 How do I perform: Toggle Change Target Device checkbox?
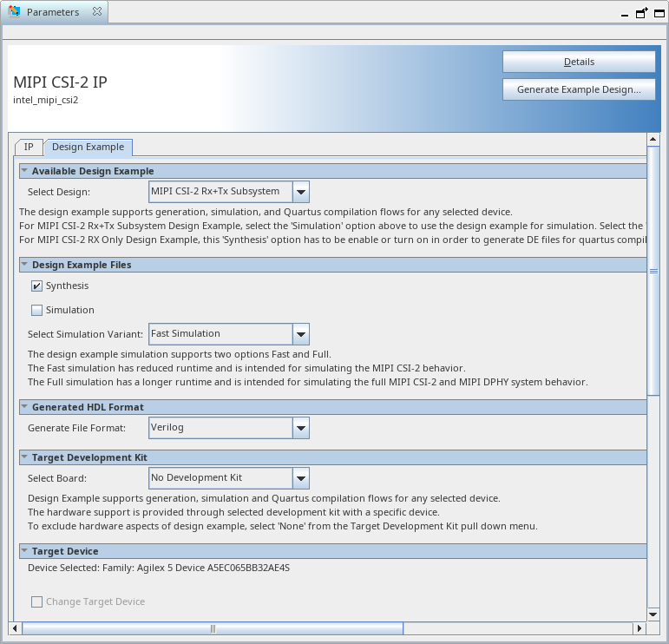36,601
